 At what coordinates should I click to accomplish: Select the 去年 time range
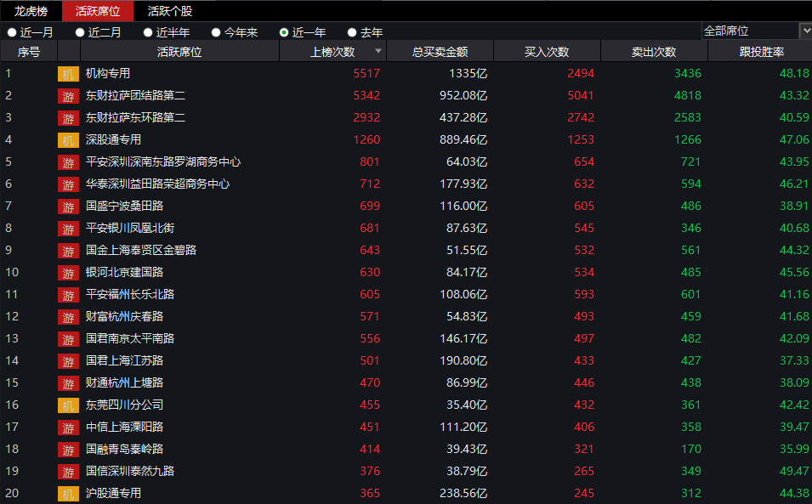tap(365, 32)
